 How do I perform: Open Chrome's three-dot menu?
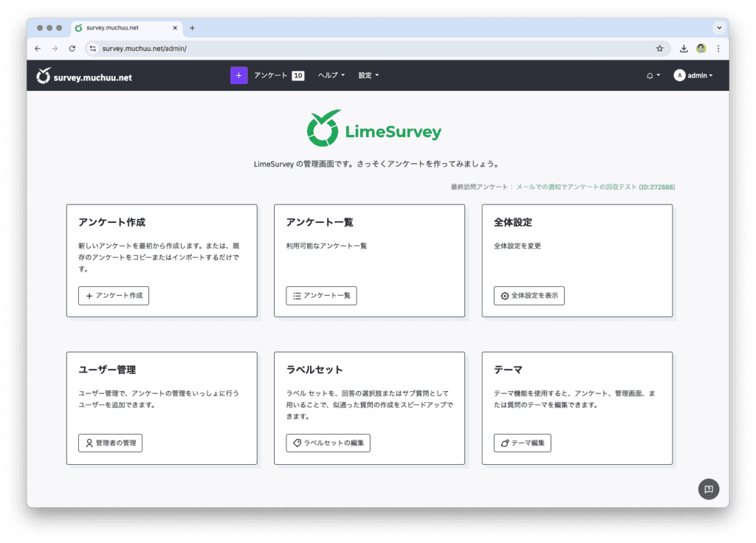tap(718, 49)
